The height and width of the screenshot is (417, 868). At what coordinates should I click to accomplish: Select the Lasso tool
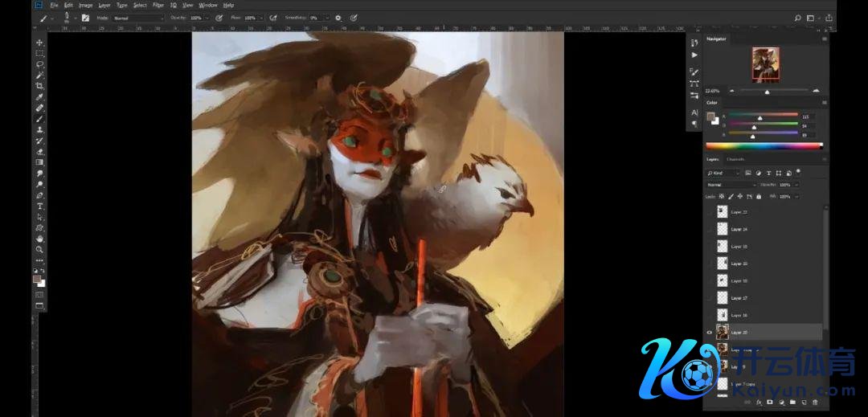pos(39,64)
